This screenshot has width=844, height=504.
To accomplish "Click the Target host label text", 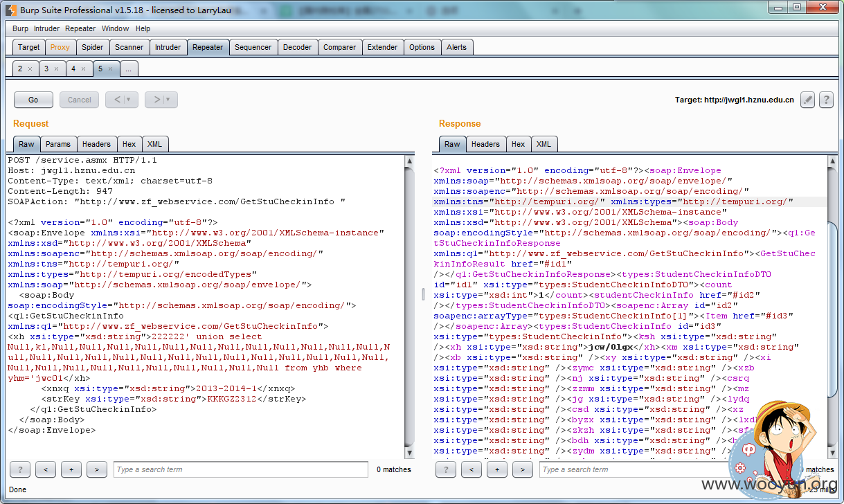I will tap(735, 100).
